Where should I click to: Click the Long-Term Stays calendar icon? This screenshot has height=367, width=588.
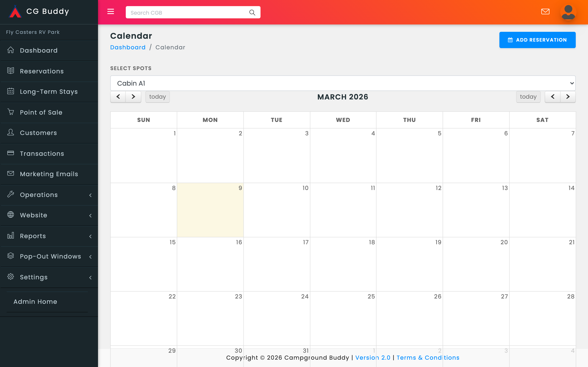click(x=11, y=91)
